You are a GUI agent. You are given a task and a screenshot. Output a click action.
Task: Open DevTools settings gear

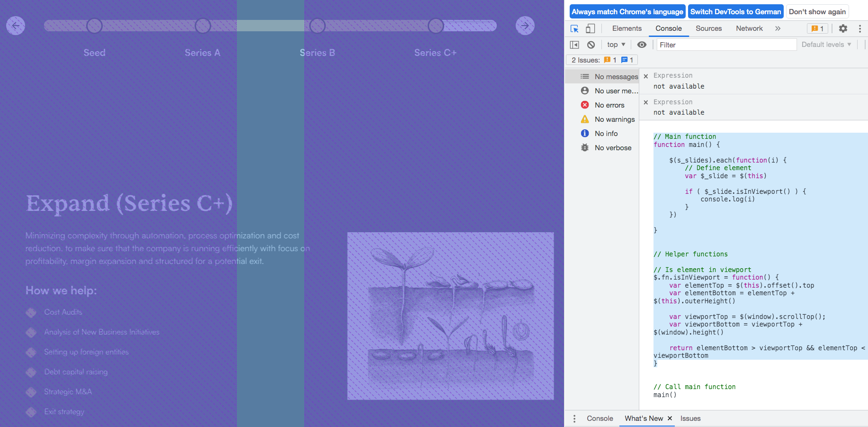pos(843,28)
